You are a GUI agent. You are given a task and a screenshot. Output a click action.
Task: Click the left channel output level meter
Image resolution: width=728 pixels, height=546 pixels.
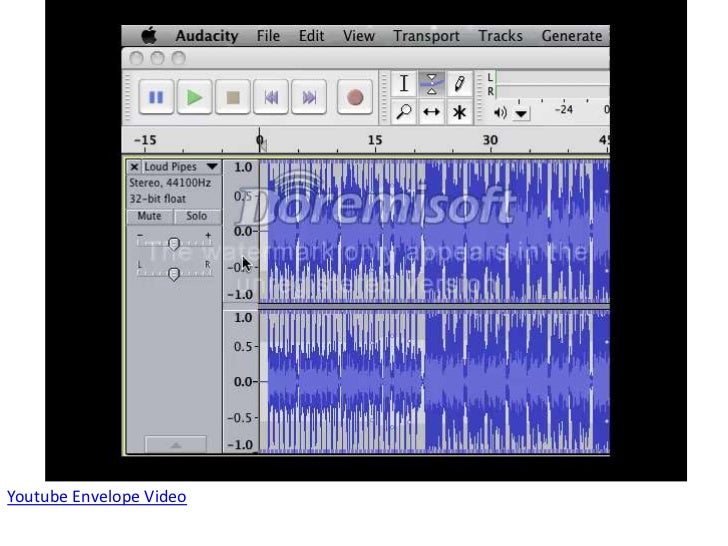[x=552, y=77]
